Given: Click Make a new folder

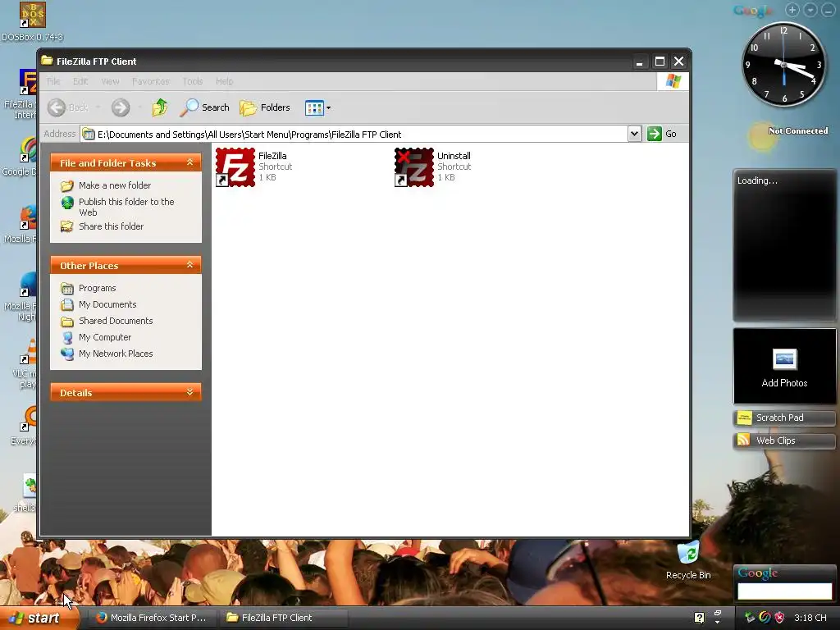Looking at the screenshot, I should (106, 185).
